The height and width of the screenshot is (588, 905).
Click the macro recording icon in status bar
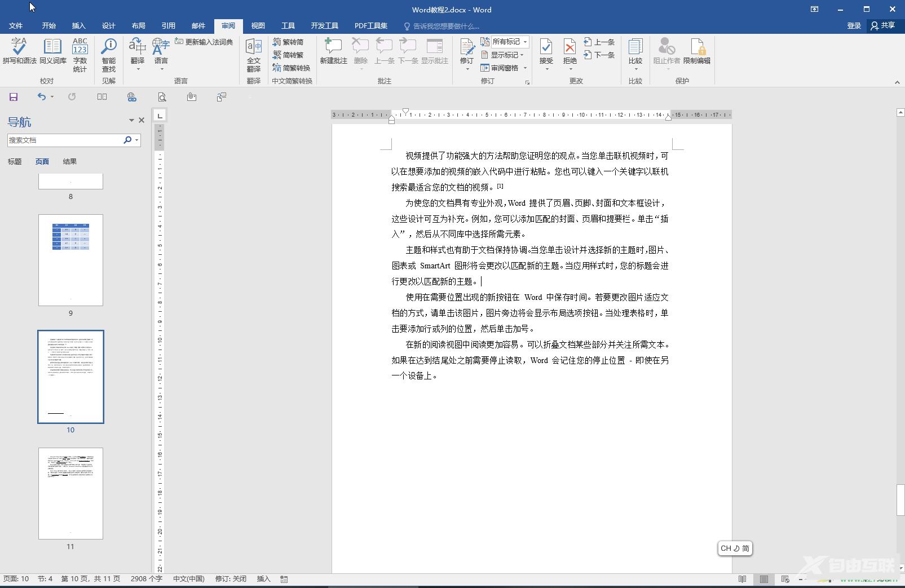pos(284,579)
